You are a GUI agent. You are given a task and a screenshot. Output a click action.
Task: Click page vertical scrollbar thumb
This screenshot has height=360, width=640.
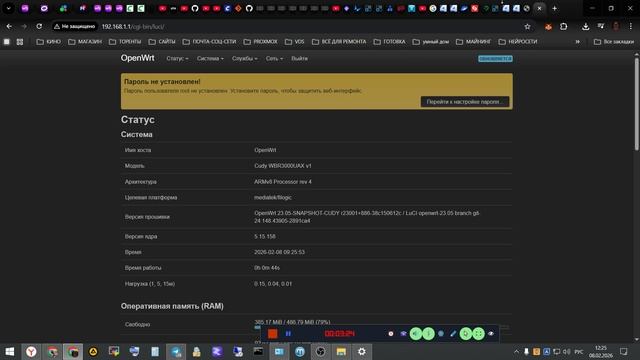point(636,104)
